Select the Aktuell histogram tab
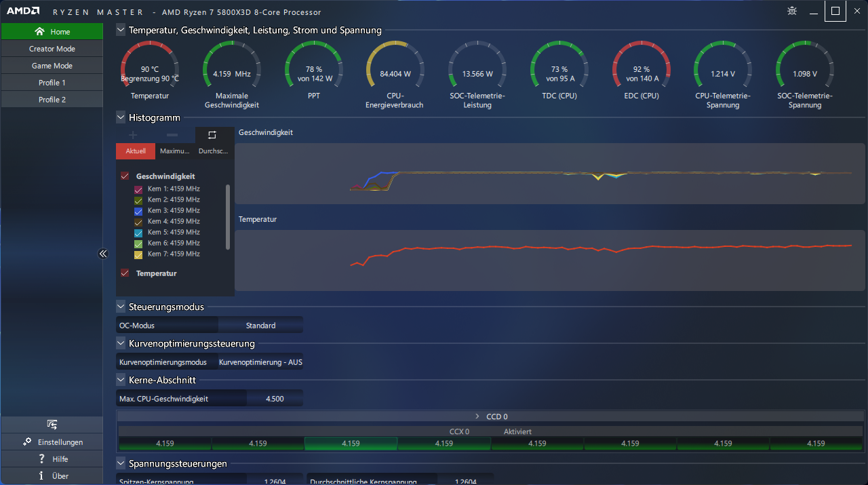 coord(136,151)
